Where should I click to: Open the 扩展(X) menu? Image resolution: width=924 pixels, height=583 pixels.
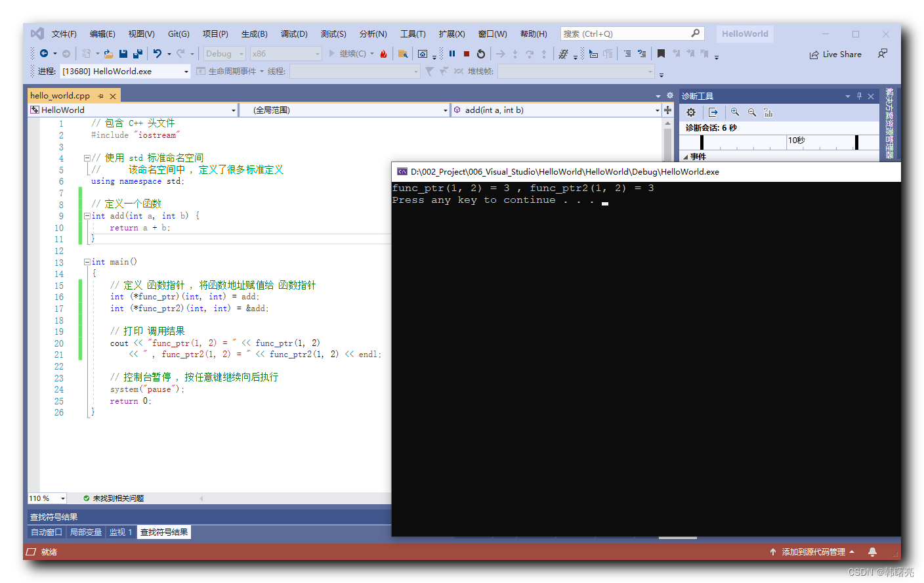point(451,33)
